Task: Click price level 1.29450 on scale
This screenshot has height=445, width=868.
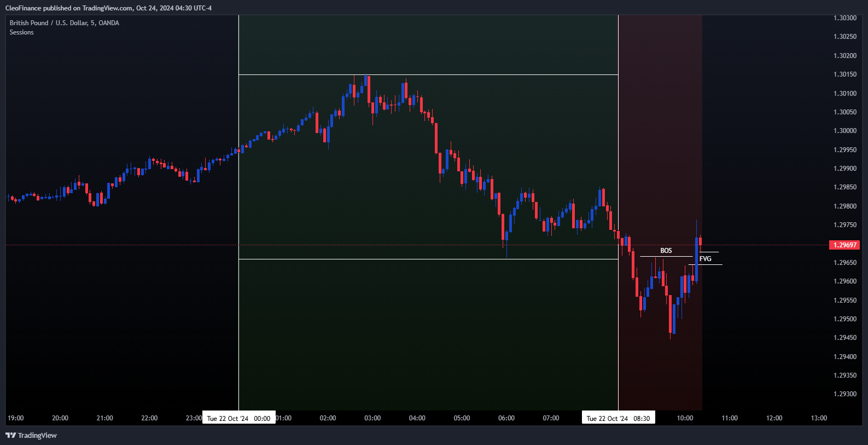Action: coord(845,338)
